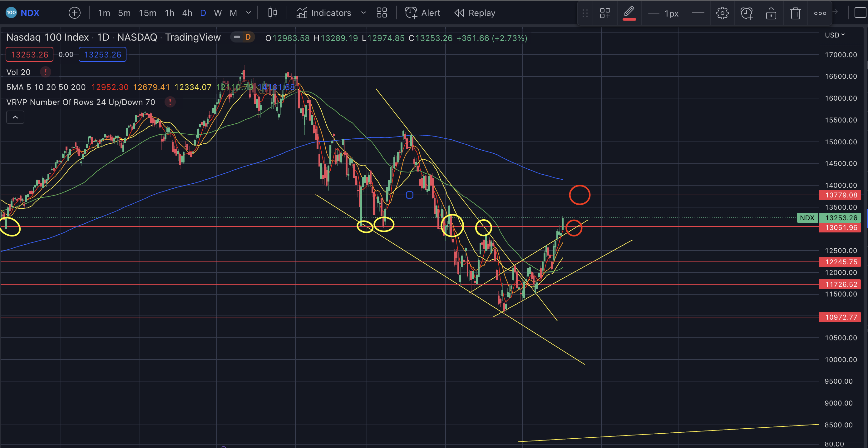Open drawing templates icon
The width and height of the screenshot is (868, 448).
point(605,13)
